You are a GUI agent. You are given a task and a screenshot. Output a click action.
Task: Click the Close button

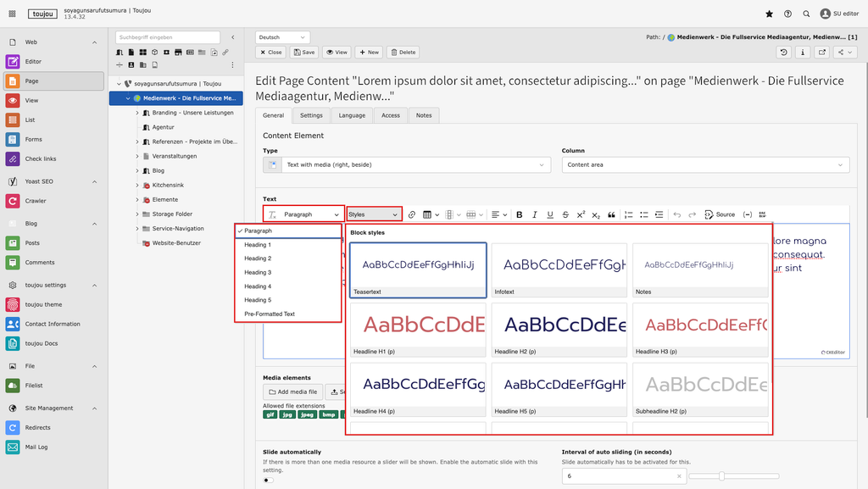pos(270,52)
